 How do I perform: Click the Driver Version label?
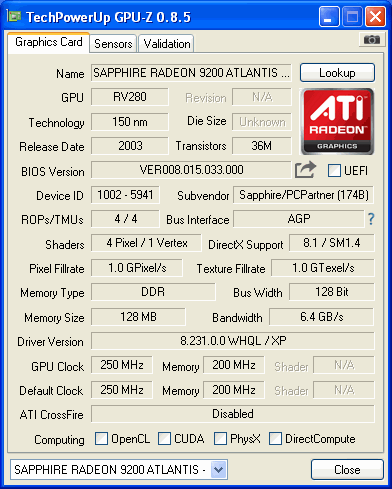click(50, 342)
